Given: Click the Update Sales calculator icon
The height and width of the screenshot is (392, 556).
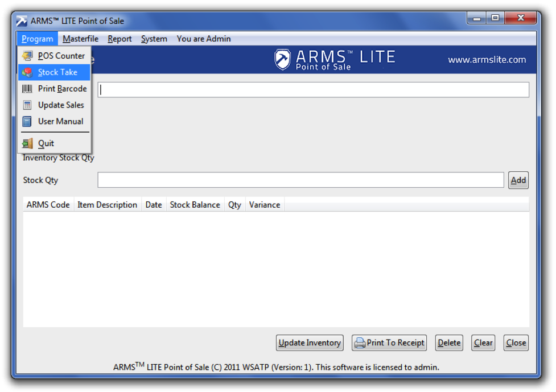Looking at the screenshot, I should (x=27, y=105).
